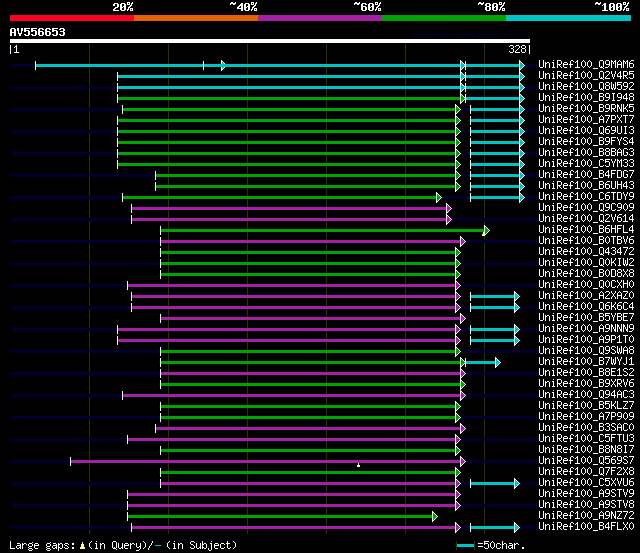
Task: Select the UniRef100_B4FLX0 label
Action: tap(586, 527)
